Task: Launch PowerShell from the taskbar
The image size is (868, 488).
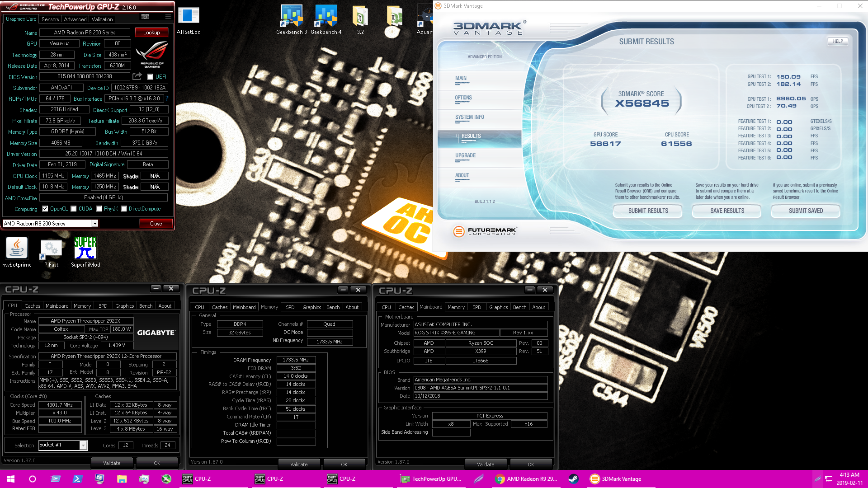Action: coord(77,479)
